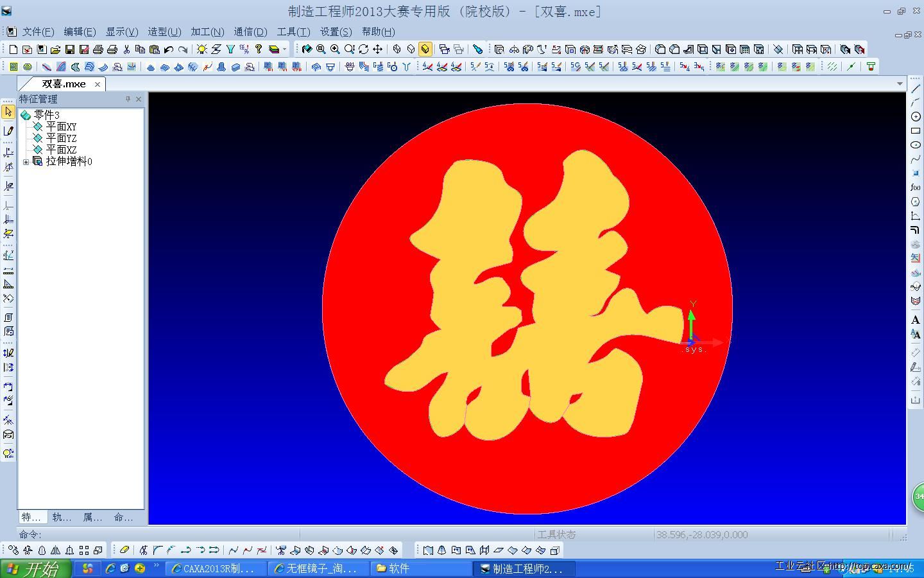Click the circle drawing tool

tap(916, 116)
